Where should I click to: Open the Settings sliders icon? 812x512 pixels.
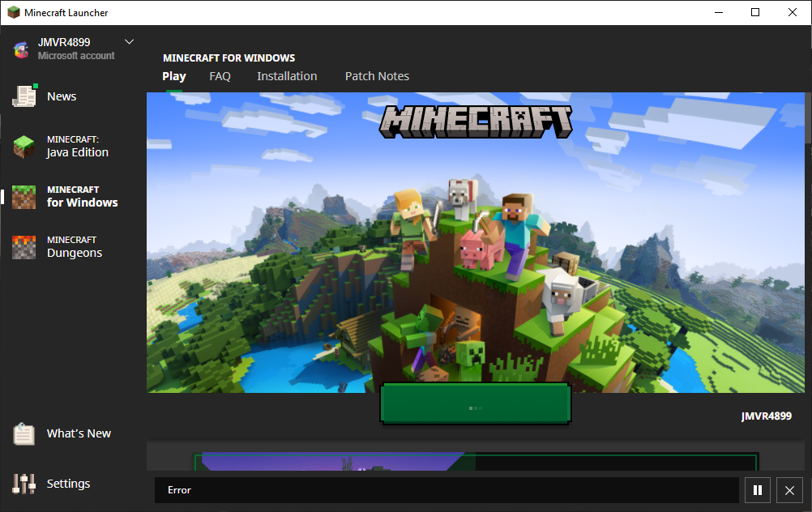pos(24,484)
